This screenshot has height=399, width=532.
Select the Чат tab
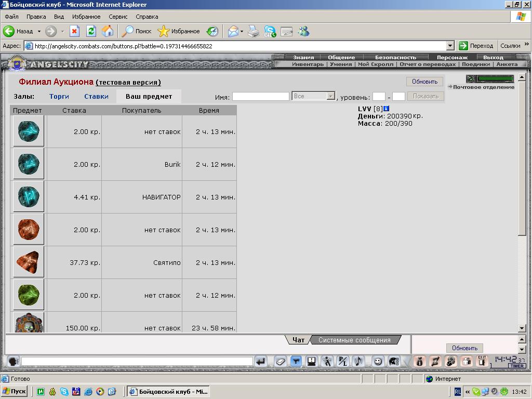tap(298, 340)
